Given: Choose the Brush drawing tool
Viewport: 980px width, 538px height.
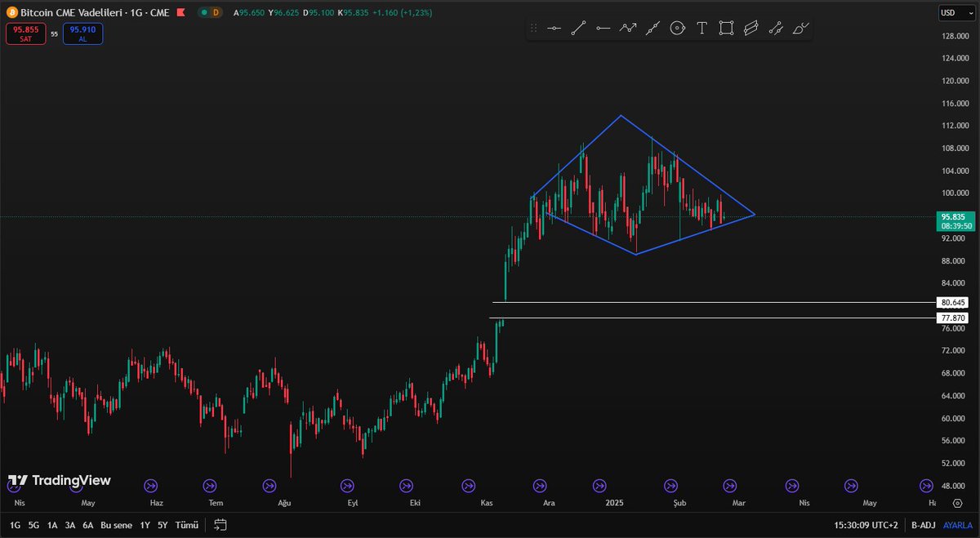Looking at the screenshot, I should coord(800,29).
